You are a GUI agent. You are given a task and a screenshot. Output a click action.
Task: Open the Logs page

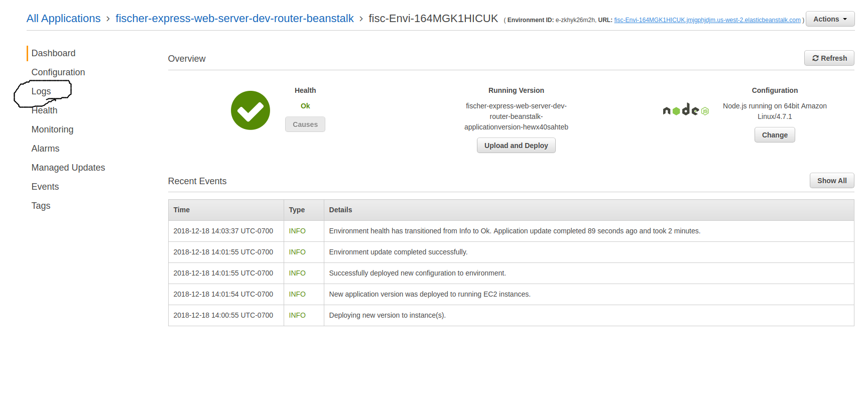[41, 91]
